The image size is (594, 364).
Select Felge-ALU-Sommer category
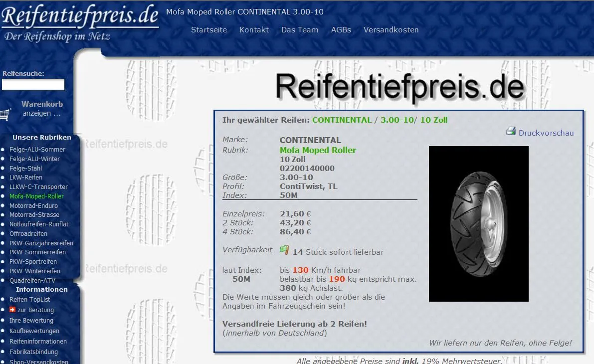coord(37,149)
